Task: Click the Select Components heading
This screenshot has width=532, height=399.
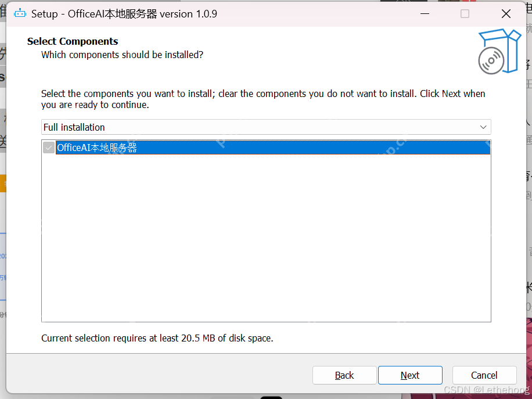Action: [x=73, y=41]
